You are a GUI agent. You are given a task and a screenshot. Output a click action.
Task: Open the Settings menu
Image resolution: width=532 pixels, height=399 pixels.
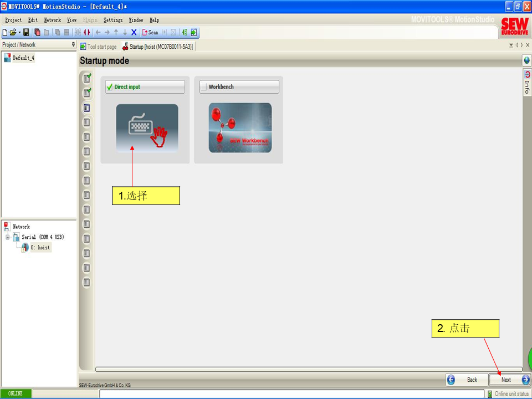coord(112,20)
